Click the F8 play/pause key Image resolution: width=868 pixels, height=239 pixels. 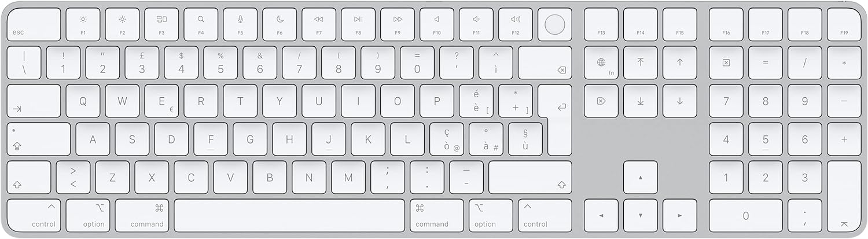tap(358, 24)
